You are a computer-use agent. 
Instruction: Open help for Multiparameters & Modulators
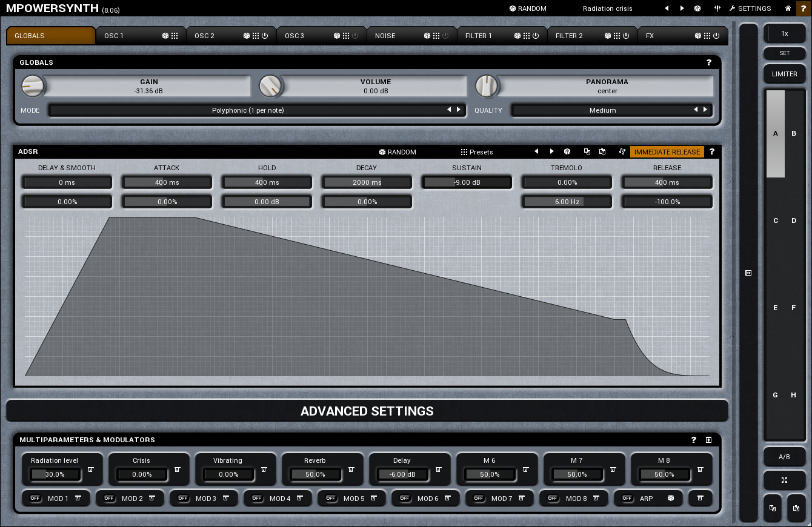(694, 440)
